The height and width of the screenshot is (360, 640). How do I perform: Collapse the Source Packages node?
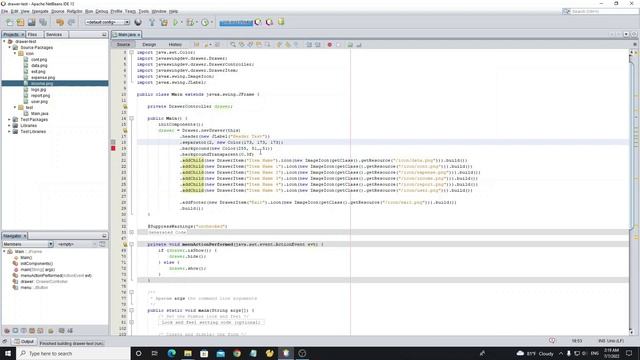pyautogui.click(x=10, y=48)
